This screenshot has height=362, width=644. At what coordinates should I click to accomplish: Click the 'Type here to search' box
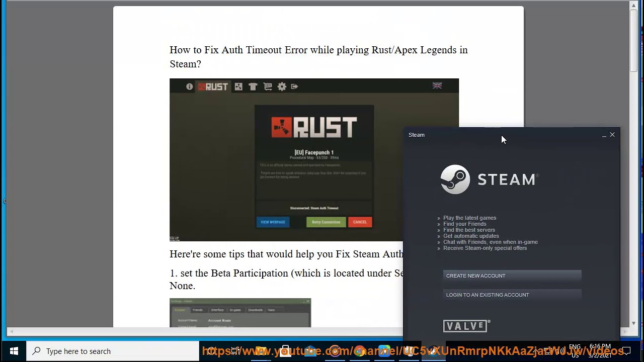(113, 351)
